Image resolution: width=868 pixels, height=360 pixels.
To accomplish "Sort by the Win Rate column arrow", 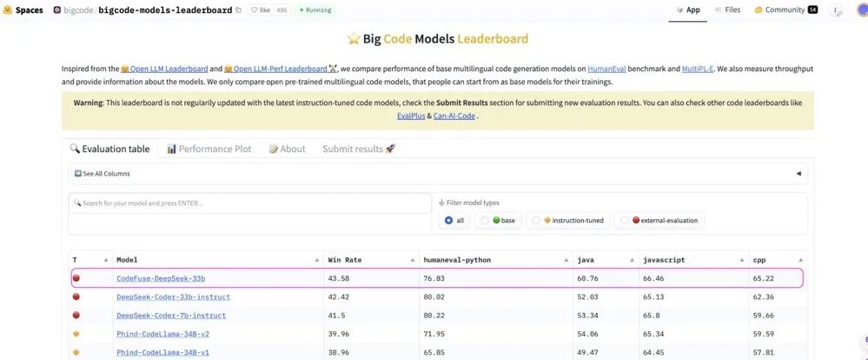I will click(x=413, y=260).
